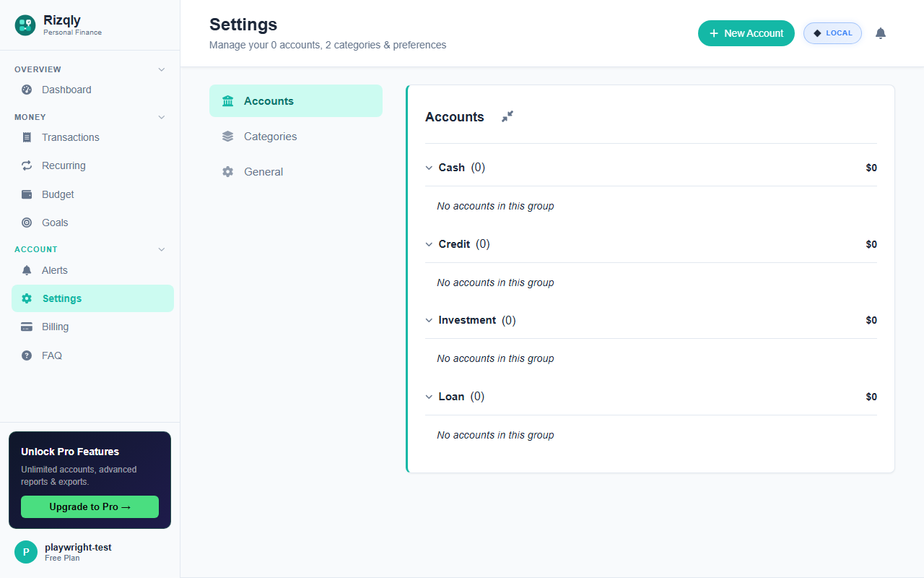Open the Alerts page

(54, 270)
